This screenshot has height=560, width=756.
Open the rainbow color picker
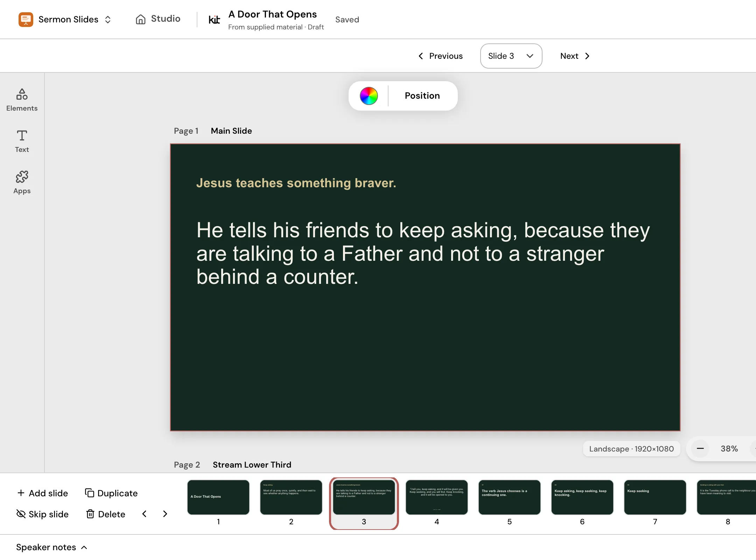[x=369, y=96]
